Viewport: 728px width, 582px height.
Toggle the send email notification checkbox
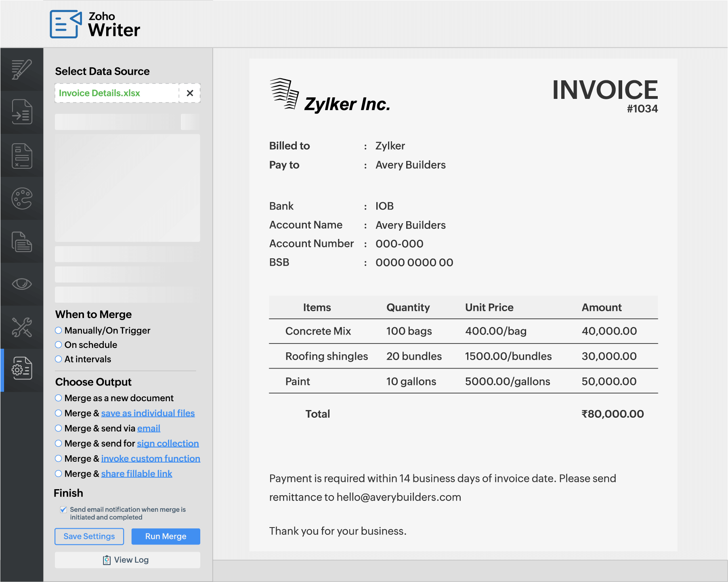click(63, 510)
